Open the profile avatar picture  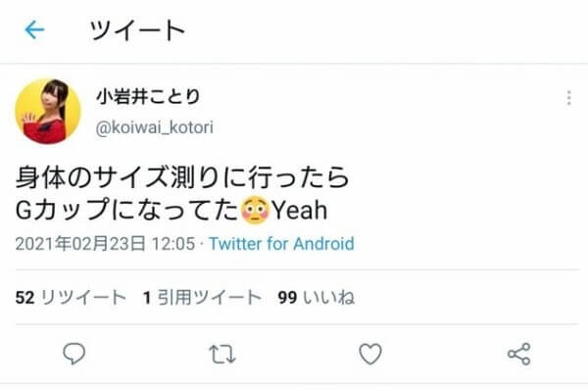coord(48,112)
